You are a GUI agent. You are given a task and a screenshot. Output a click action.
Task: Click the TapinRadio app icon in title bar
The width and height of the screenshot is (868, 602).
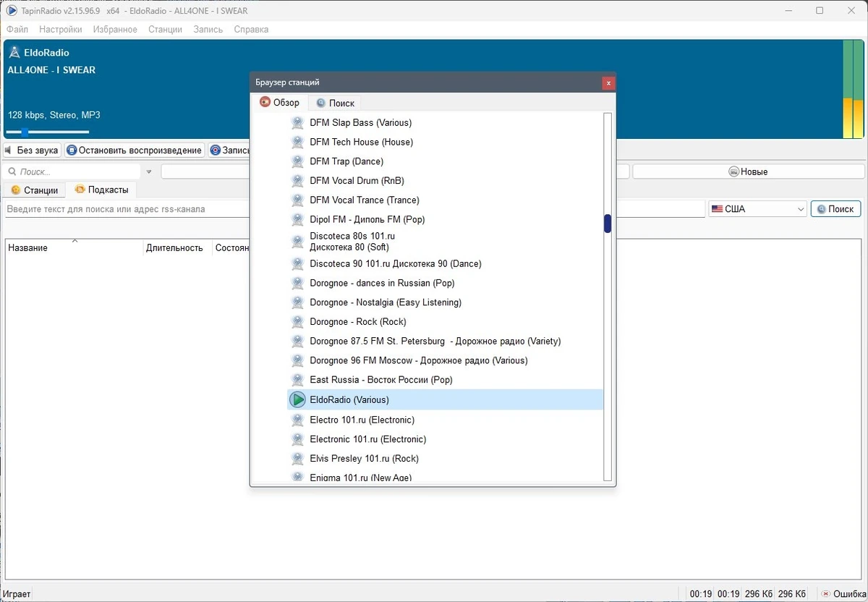click(12, 11)
